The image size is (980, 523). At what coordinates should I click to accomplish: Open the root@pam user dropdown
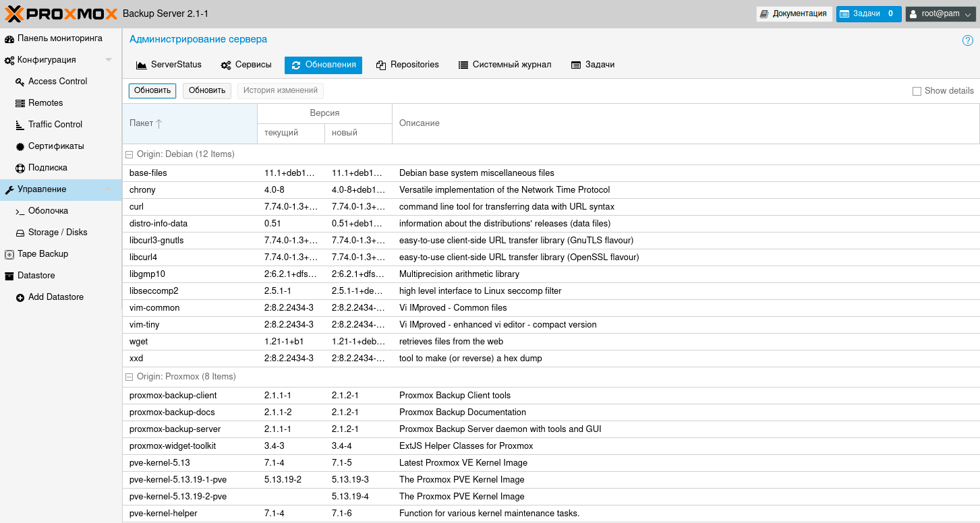click(940, 13)
